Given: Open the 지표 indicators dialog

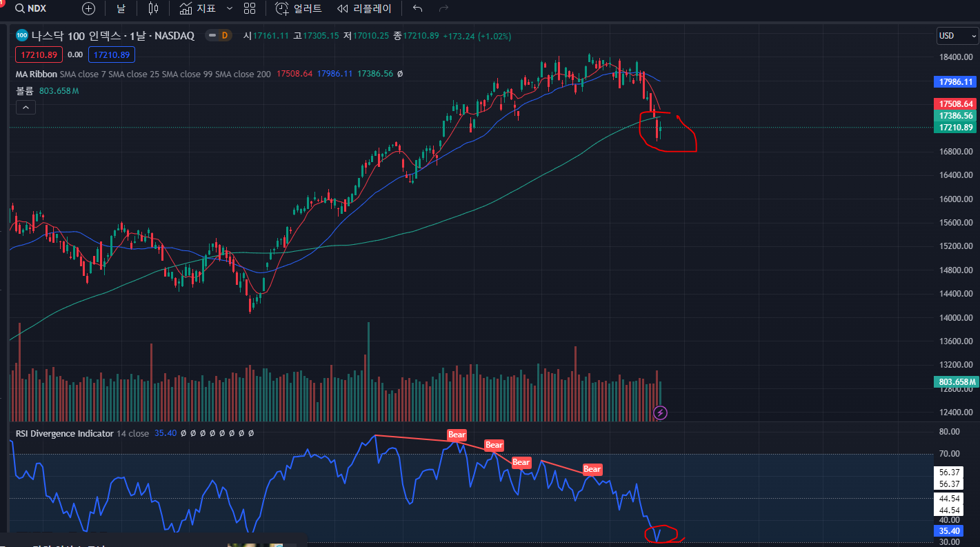Looking at the screenshot, I should (198, 9).
